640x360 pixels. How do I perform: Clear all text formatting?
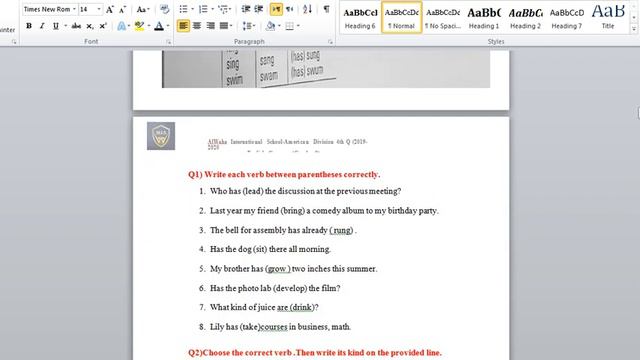[164, 9]
